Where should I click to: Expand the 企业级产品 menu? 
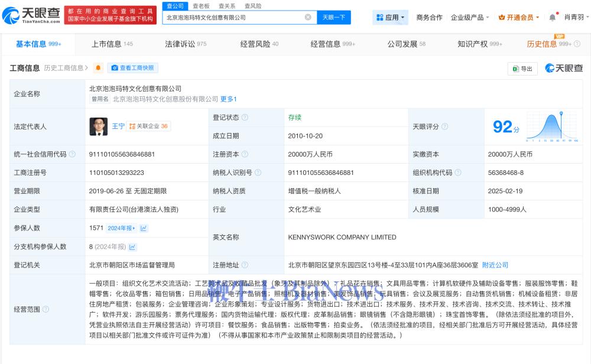pos(470,17)
